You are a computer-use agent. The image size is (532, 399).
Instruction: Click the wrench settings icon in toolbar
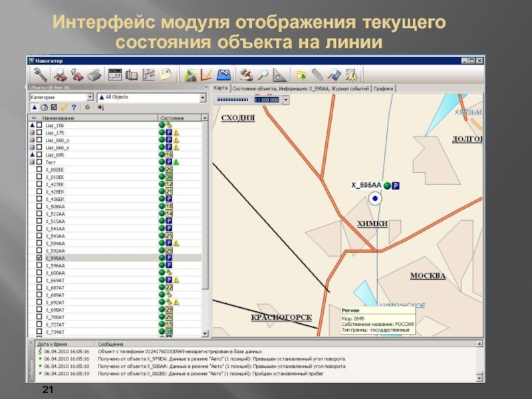pos(40,74)
